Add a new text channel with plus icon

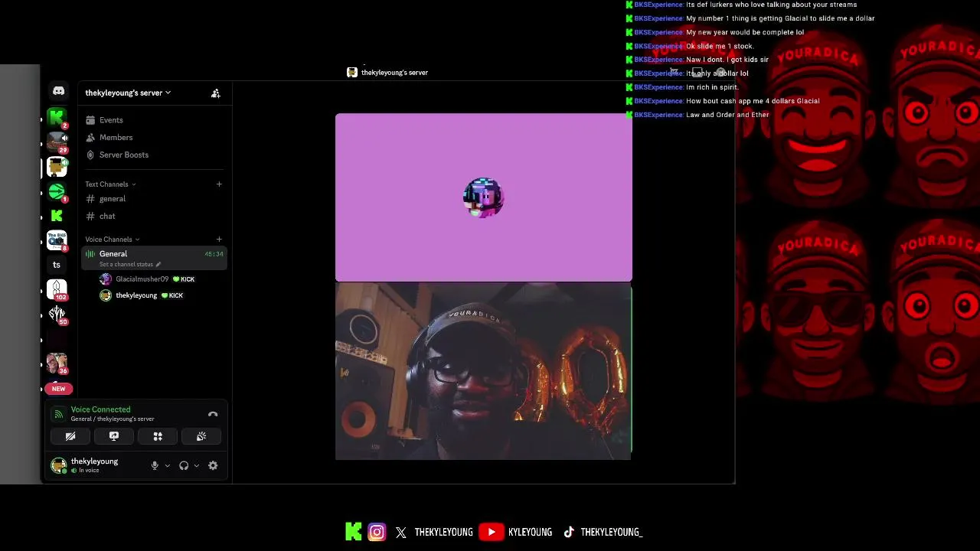[x=219, y=184]
